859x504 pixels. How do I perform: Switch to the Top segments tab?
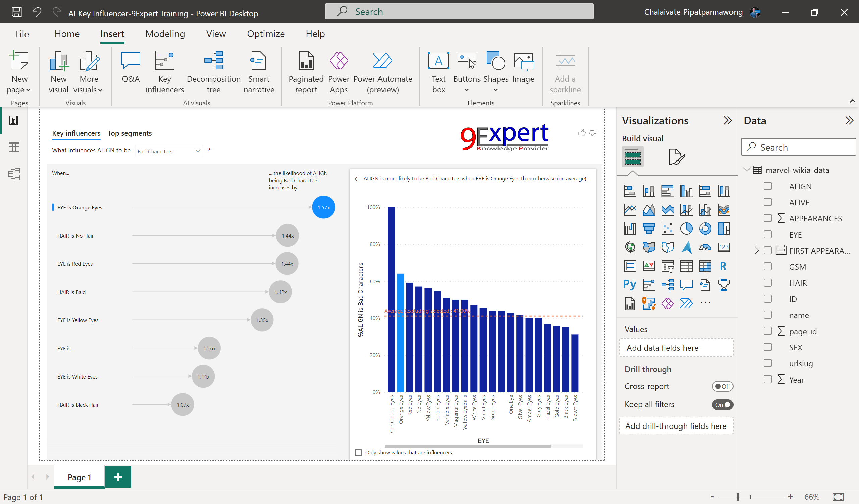[x=130, y=133]
